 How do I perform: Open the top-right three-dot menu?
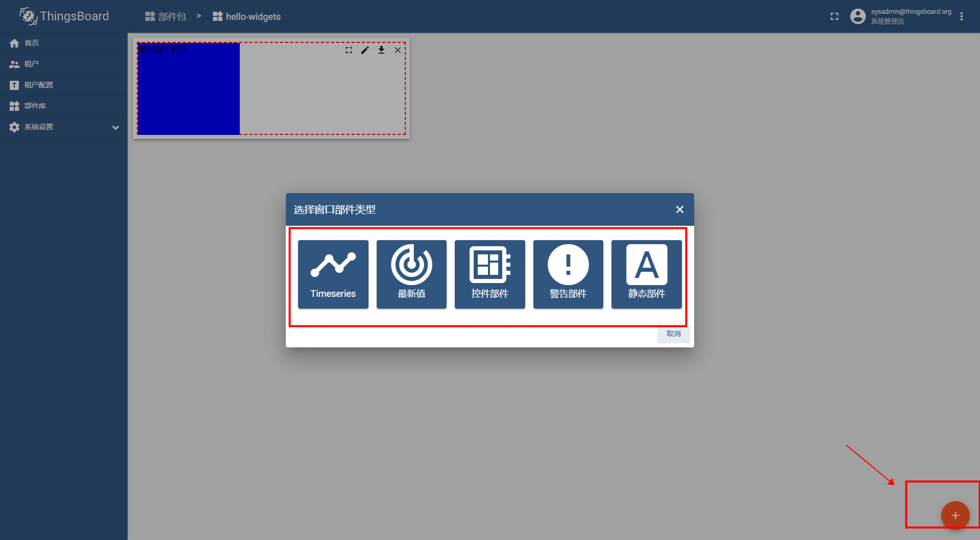962,16
